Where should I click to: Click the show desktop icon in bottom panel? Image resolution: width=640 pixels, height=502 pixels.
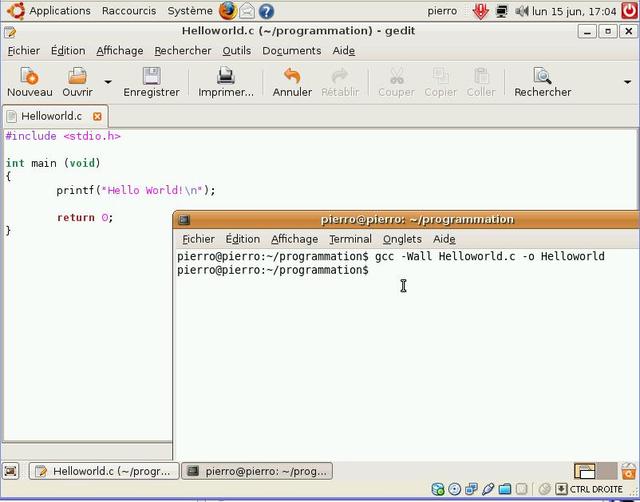click(x=11, y=471)
